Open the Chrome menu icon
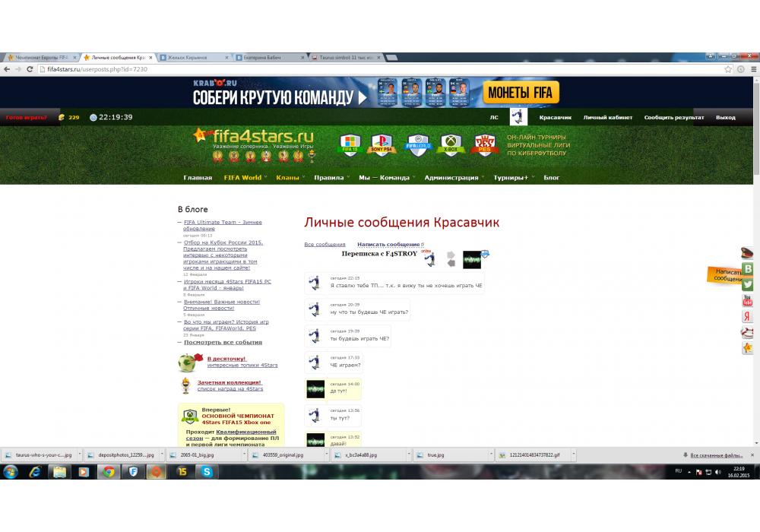 (x=754, y=69)
